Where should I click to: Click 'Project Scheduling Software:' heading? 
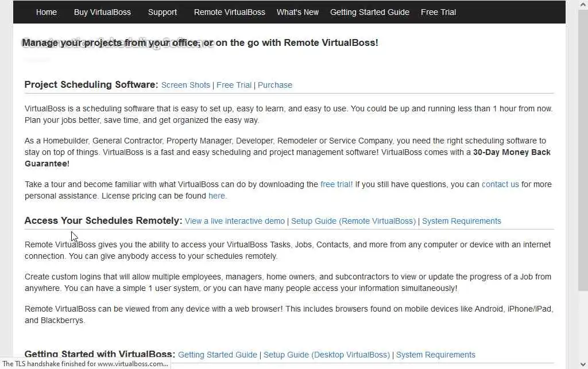pos(91,85)
